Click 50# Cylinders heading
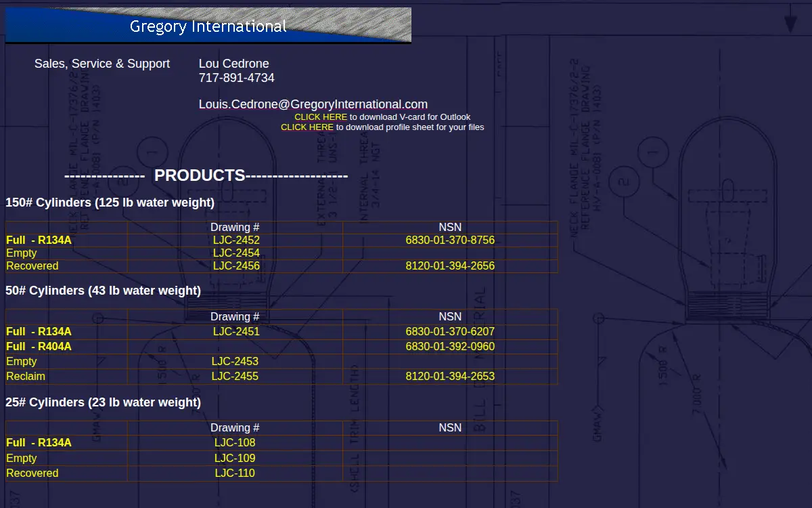This screenshot has width=812, height=508. pos(103,291)
